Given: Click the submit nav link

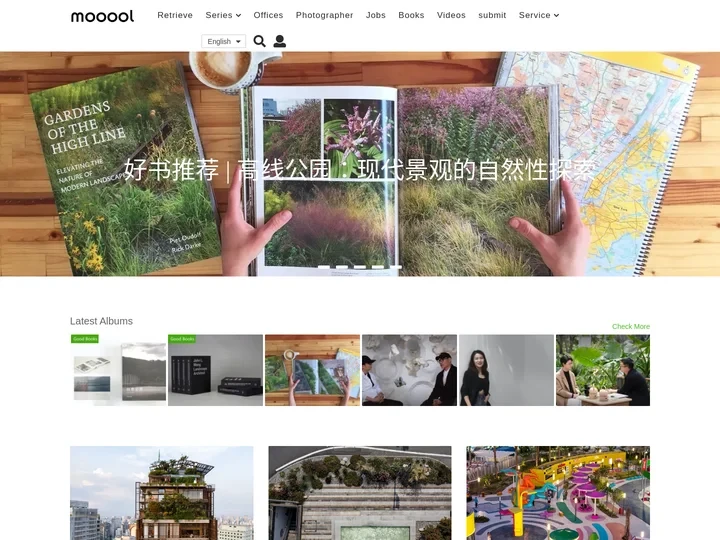Looking at the screenshot, I should coord(492,15).
